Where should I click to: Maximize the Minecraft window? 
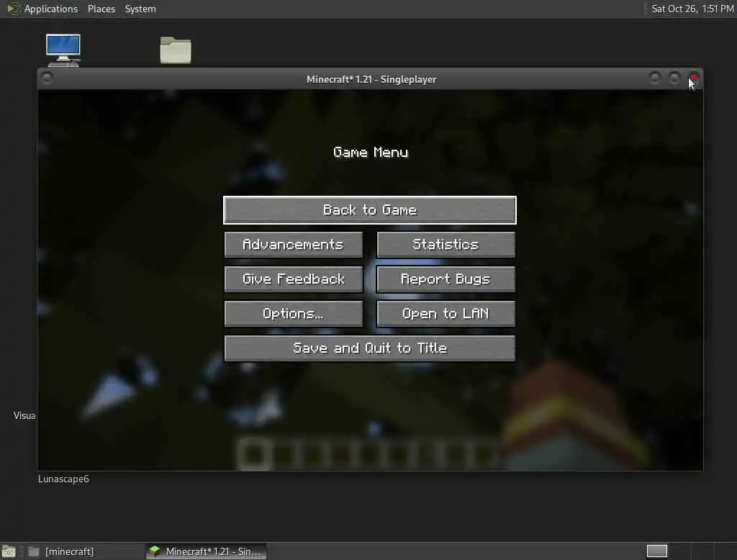pyautogui.click(x=674, y=78)
